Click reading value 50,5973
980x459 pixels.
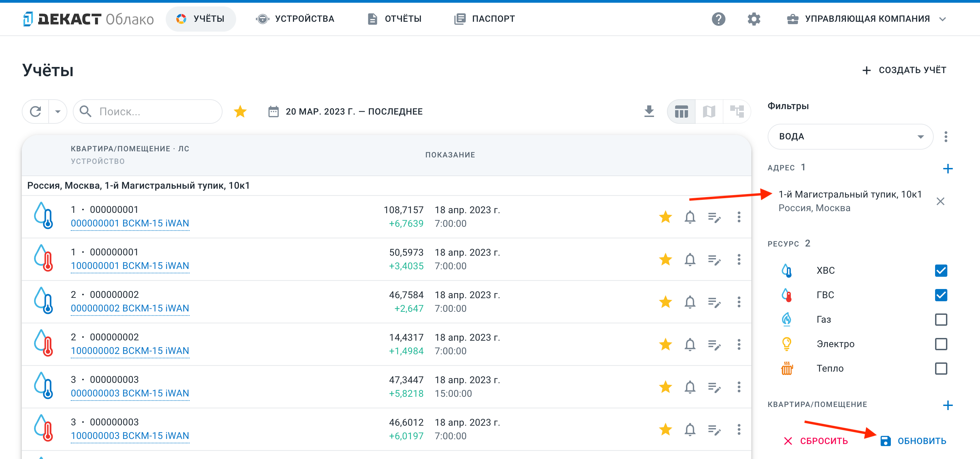pos(406,252)
